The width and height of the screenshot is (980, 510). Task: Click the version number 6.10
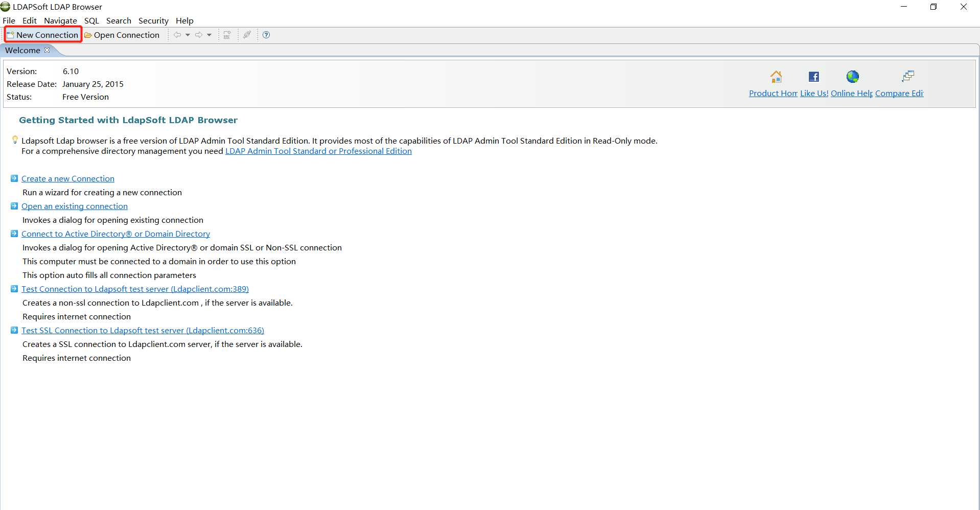pyautogui.click(x=71, y=71)
